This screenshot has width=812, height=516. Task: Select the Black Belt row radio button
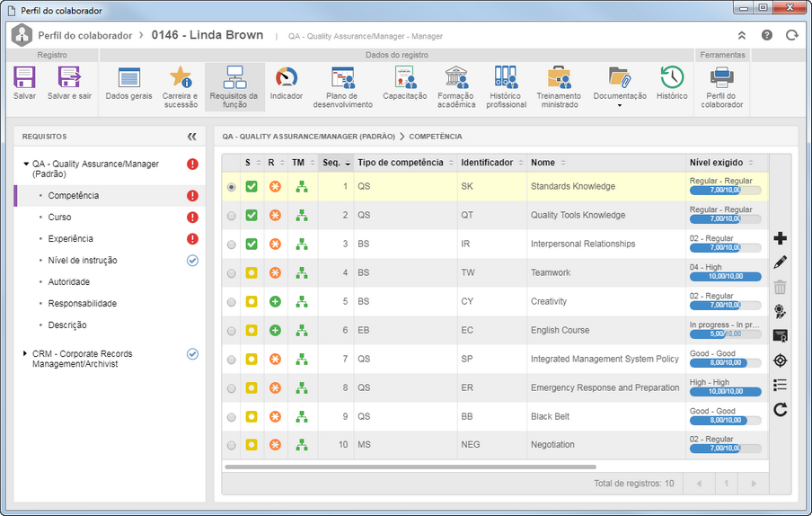coord(232,417)
